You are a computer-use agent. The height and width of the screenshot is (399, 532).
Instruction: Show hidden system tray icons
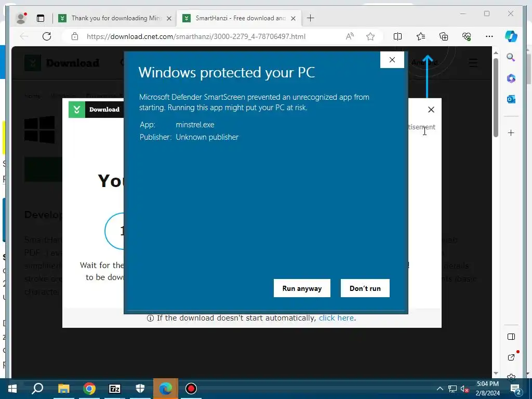point(440,389)
